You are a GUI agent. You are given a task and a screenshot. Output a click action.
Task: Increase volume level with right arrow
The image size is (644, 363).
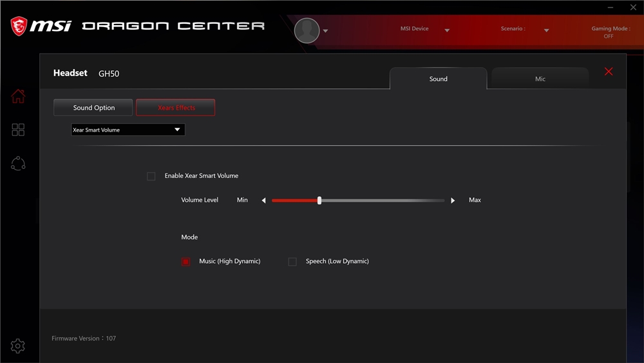(453, 201)
